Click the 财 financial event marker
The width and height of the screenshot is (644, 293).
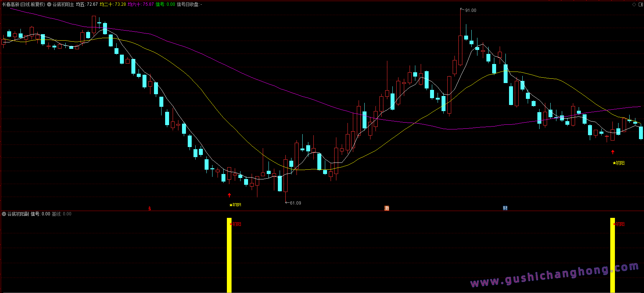point(505,208)
